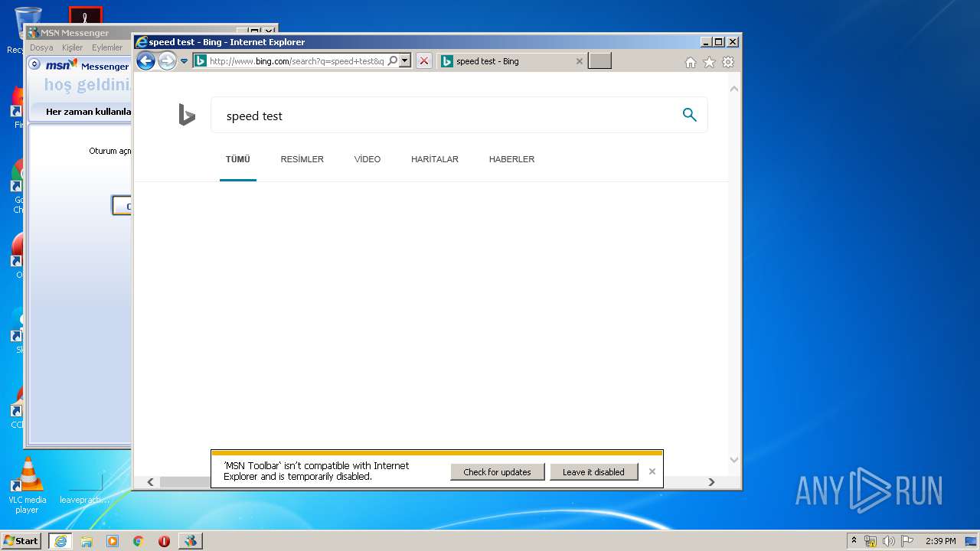
Task: Stop page loading with the red X
Action: (423, 60)
